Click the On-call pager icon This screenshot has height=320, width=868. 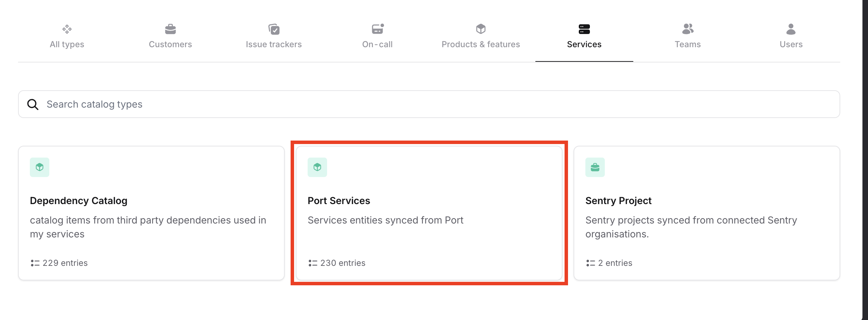pyautogui.click(x=377, y=29)
